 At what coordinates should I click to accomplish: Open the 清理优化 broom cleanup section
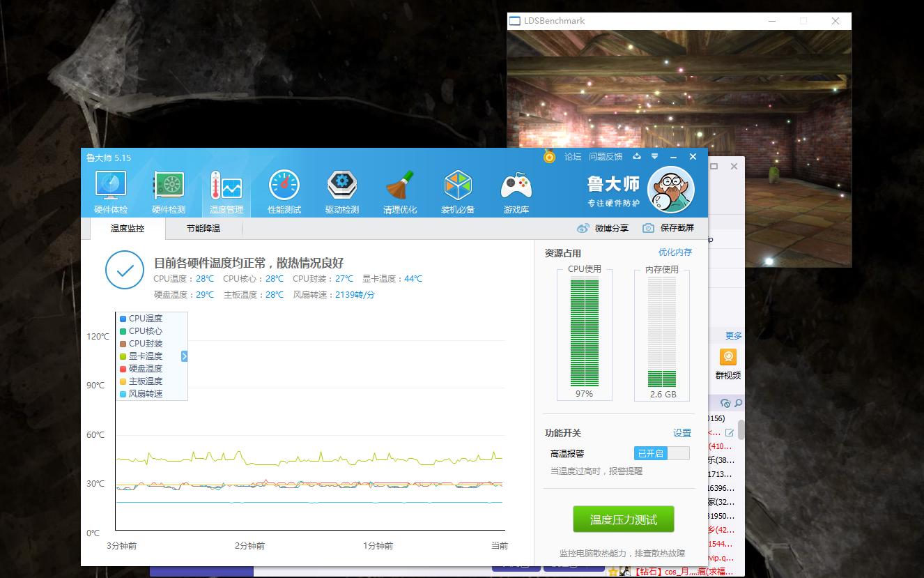click(x=400, y=192)
